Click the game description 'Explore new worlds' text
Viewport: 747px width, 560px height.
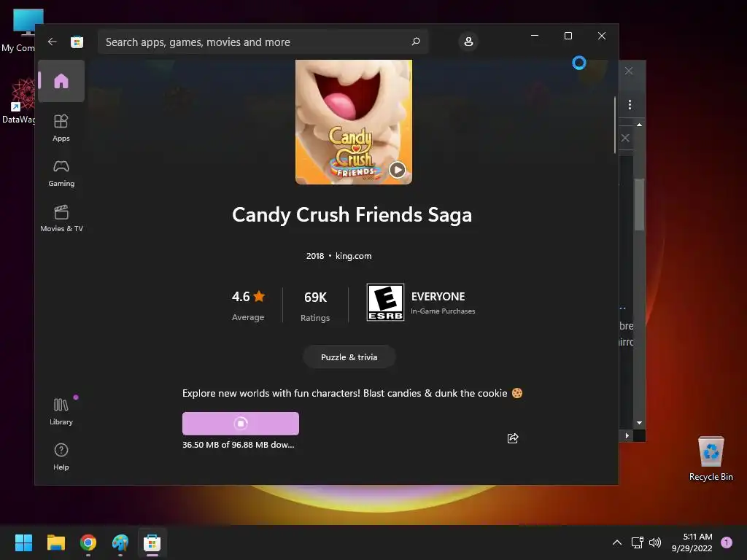[352, 393]
